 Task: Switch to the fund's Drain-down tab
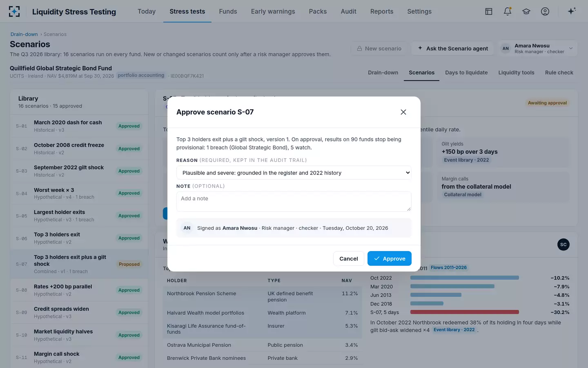[383, 72]
